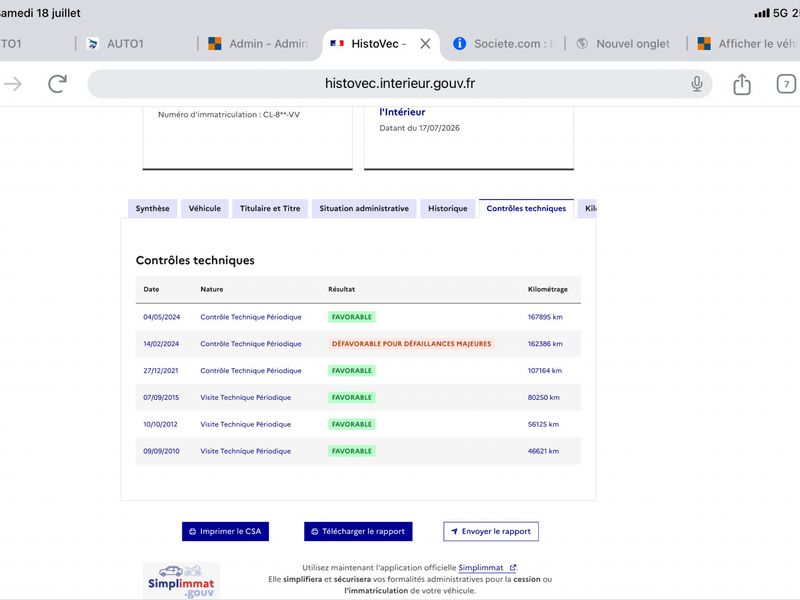
Task: Click Contrôle Technique Périodique for 14/02/2024
Action: pos(251,344)
